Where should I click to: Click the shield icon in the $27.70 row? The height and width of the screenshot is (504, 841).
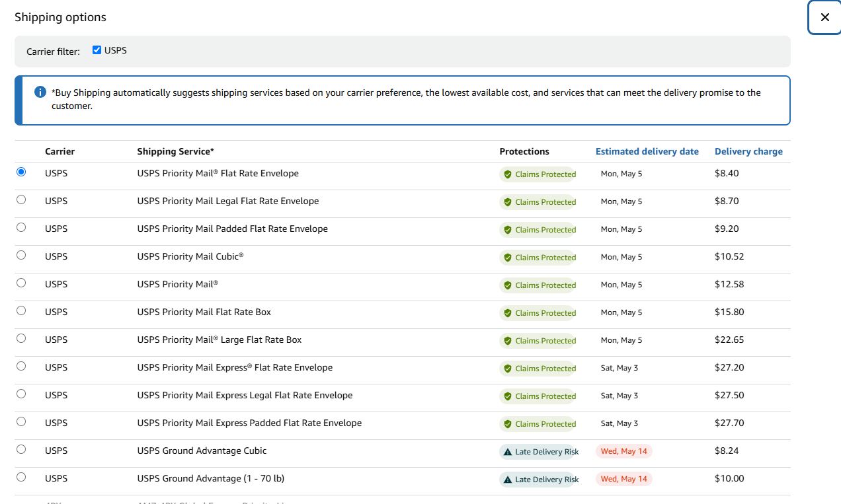[508, 424]
